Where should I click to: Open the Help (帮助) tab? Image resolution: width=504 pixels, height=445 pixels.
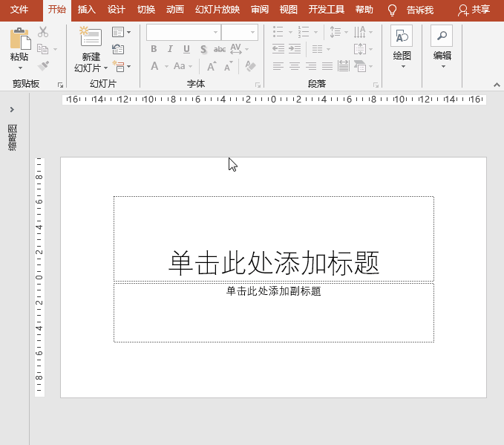[364, 10]
